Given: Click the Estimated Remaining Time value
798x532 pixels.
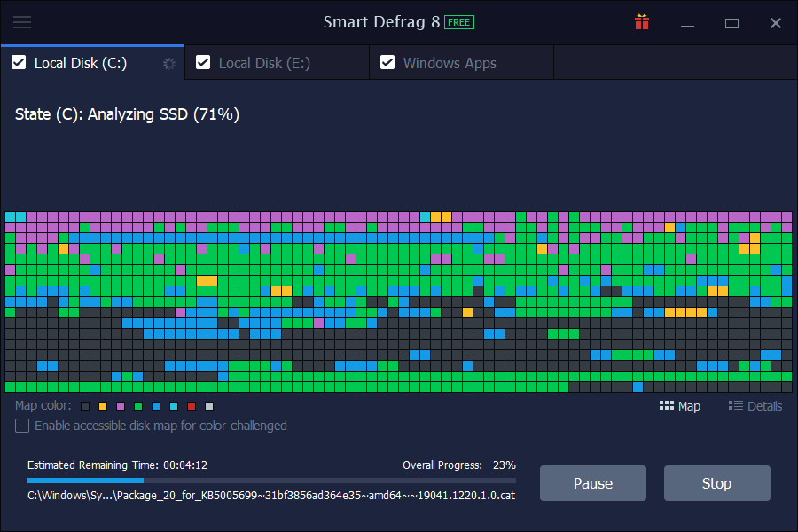Looking at the screenshot, I should point(185,465).
